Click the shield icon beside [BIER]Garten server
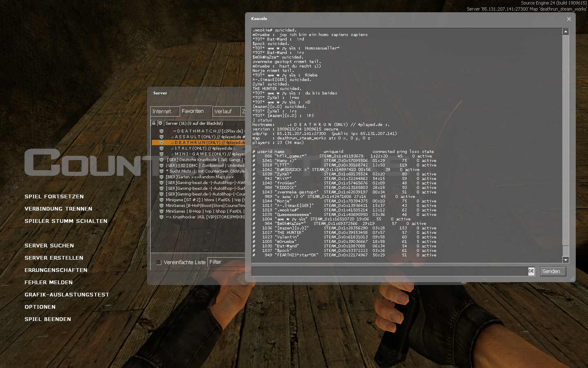Viewport: 588px width, 368px height. (161, 177)
